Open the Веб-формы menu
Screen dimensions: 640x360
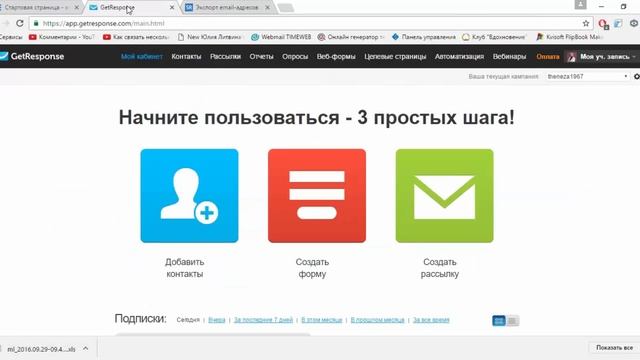336,57
